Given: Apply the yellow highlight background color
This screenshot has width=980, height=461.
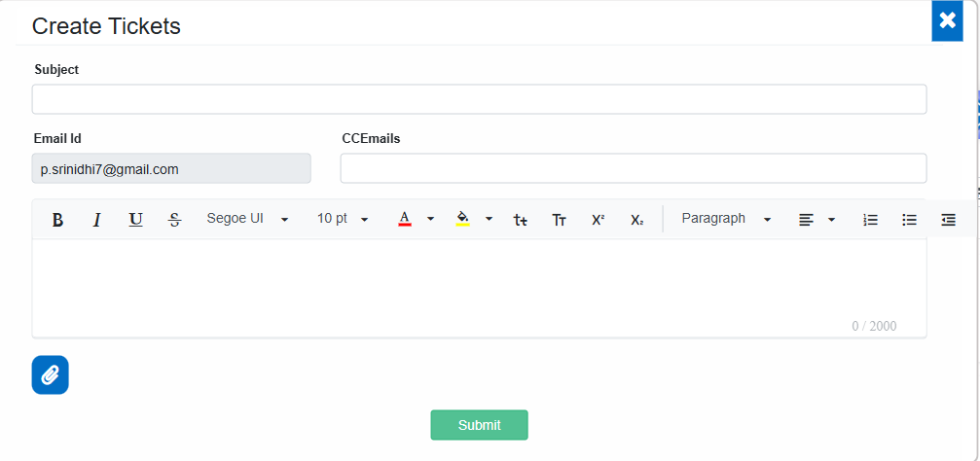Looking at the screenshot, I should coord(463,220).
